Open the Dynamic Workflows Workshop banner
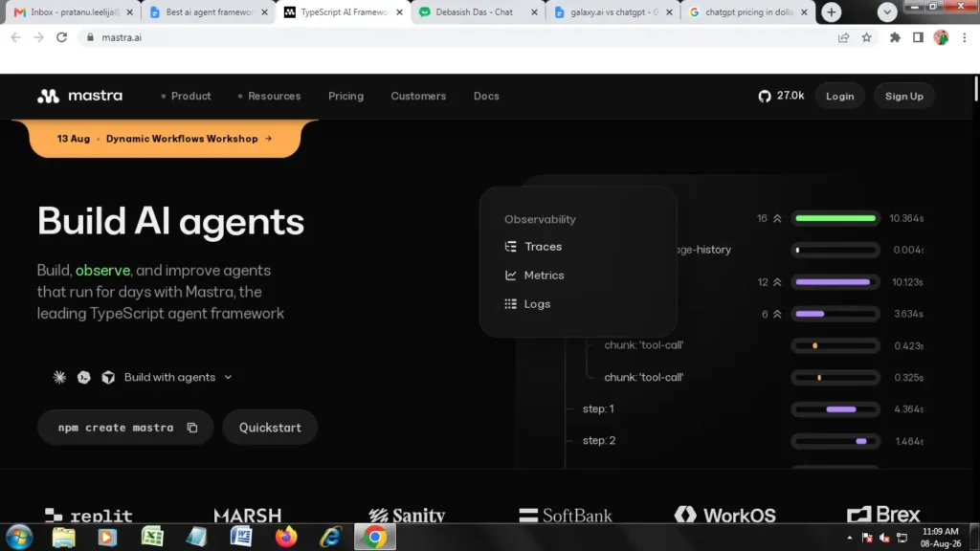This screenshot has width=980, height=551. (165, 139)
